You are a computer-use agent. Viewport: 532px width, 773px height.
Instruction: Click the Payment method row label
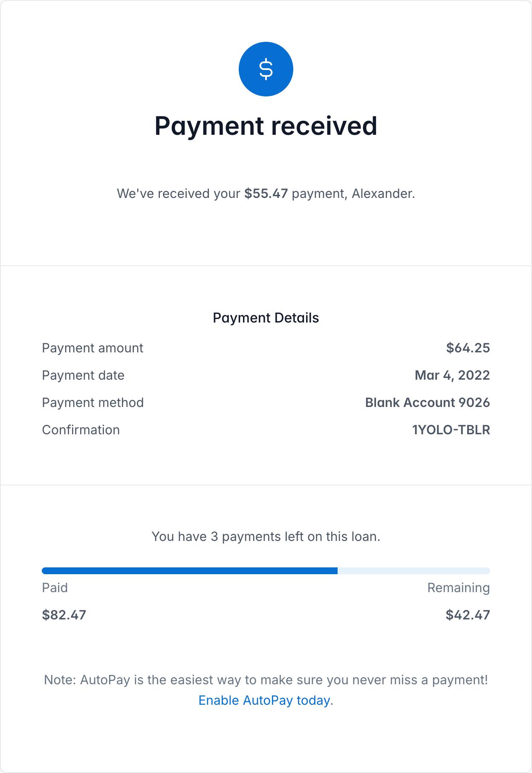tap(93, 403)
